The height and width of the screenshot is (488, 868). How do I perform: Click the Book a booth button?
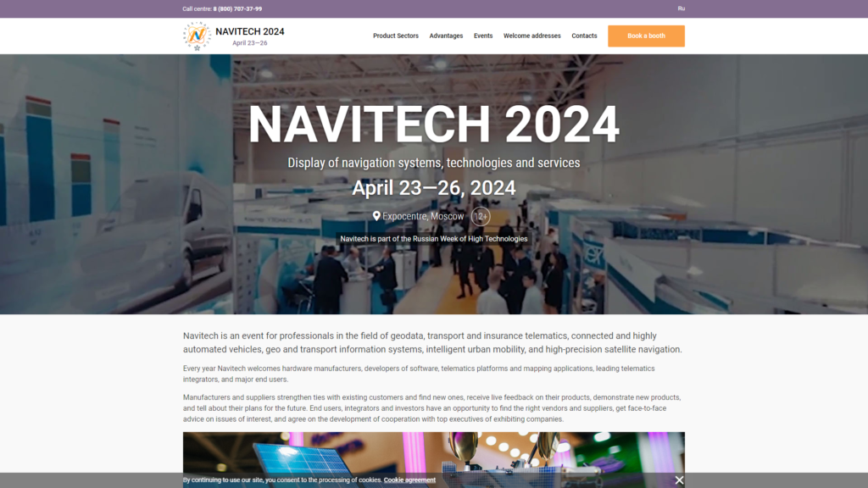(646, 36)
